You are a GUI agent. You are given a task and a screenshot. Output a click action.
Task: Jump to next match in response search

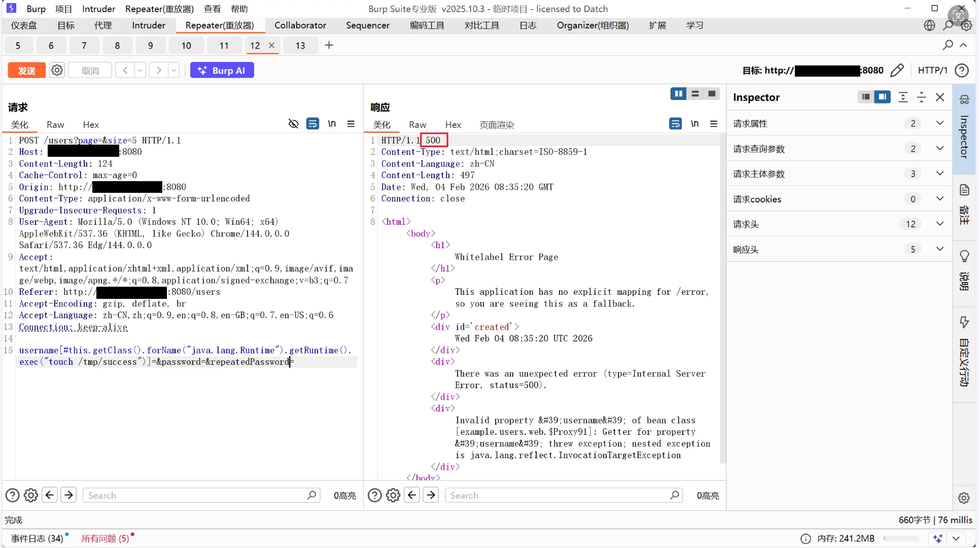[431, 495]
